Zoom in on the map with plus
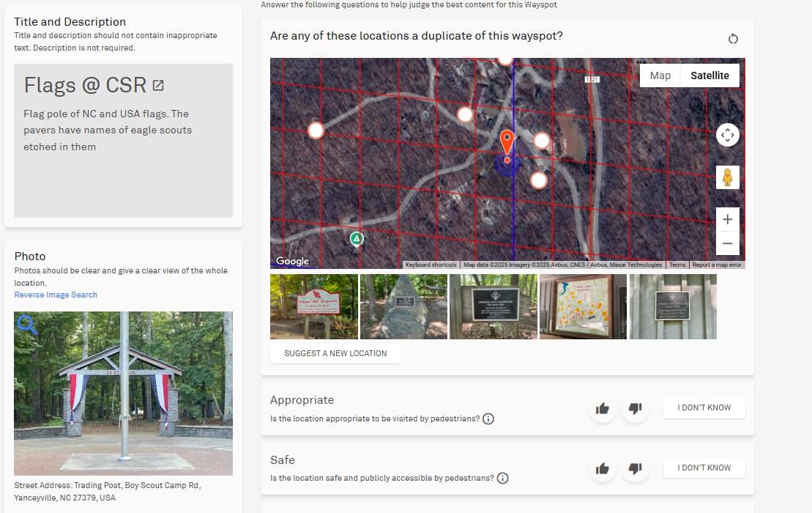The image size is (812, 513). pyautogui.click(x=728, y=219)
